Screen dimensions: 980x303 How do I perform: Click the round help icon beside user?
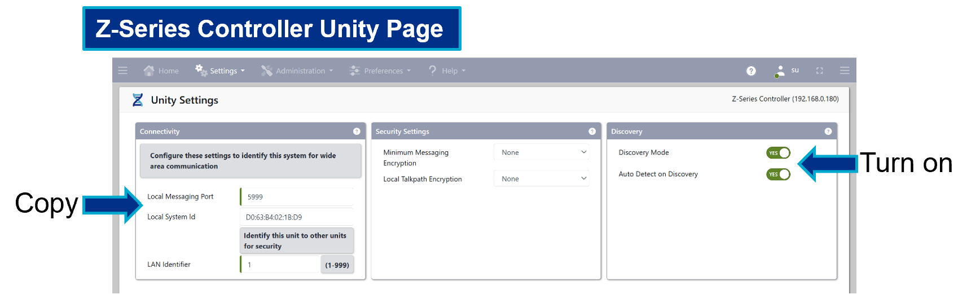(x=751, y=71)
